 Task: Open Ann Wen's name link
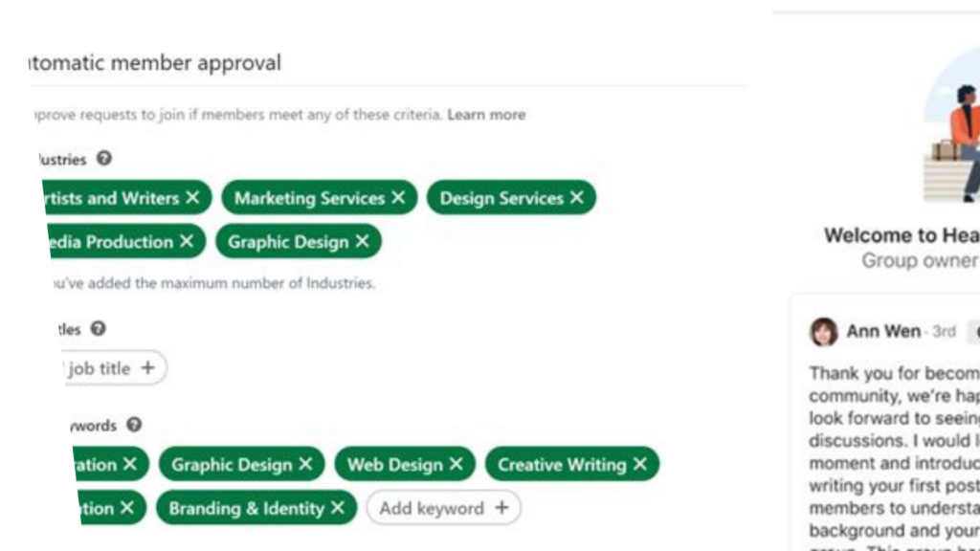click(883, 331)
